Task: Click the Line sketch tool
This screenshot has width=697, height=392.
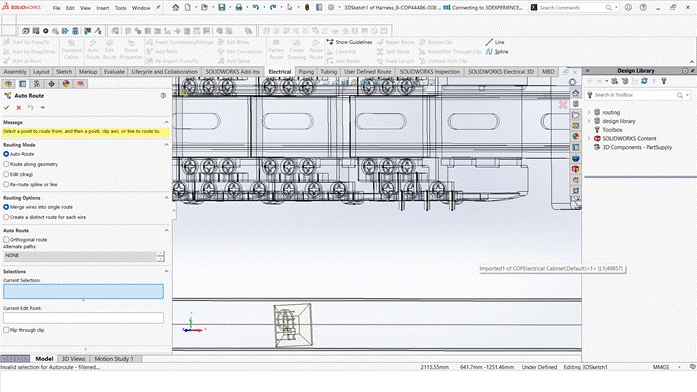Action: 495,42
